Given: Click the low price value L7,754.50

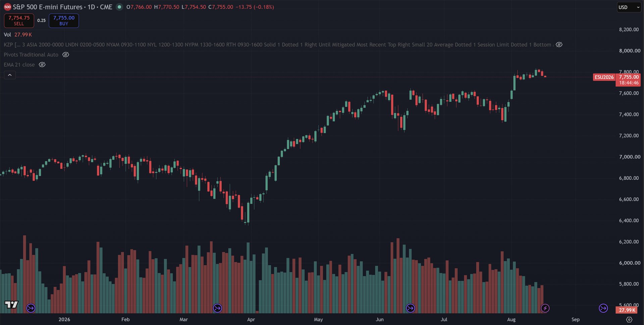Looking at the screenshot, I should coord(194,7).
